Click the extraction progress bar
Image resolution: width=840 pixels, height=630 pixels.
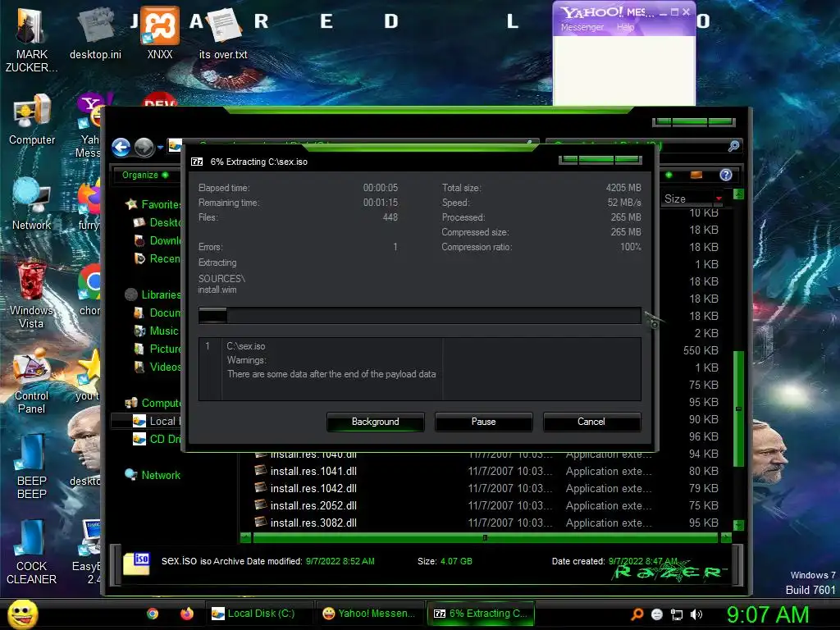[x=419, y=315]
